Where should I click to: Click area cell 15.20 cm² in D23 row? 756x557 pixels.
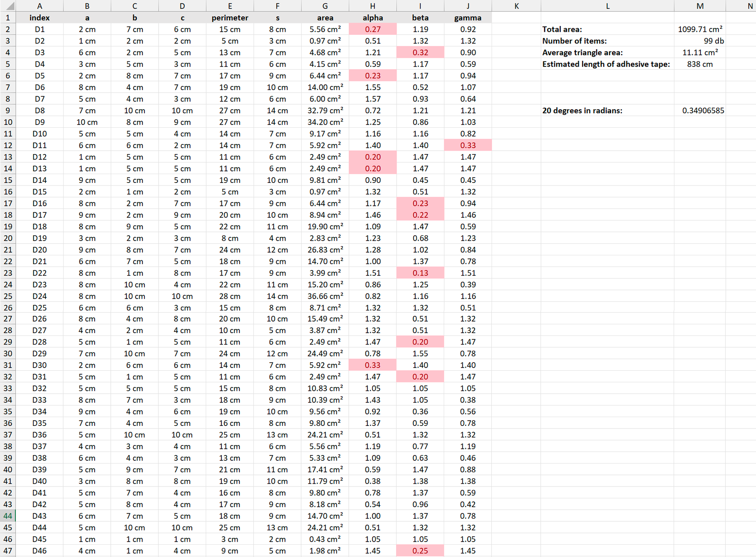pyautogui.click(x=325, y=284)
